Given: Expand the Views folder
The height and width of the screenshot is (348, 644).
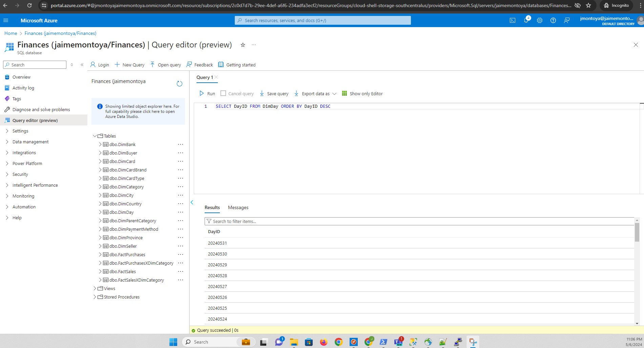Looking at the screenshot, I should (95, 288).
